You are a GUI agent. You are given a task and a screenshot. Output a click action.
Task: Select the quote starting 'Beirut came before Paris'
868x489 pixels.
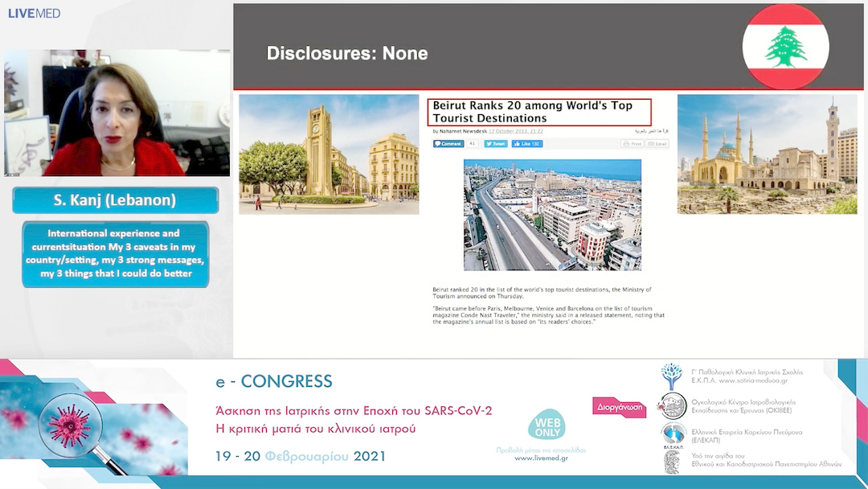coord(549,315)
